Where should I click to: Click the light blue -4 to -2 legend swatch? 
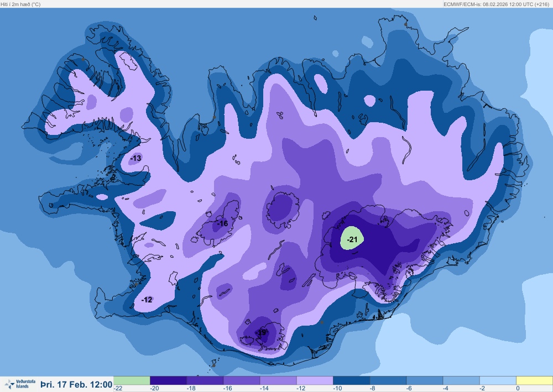click(461, 380)
